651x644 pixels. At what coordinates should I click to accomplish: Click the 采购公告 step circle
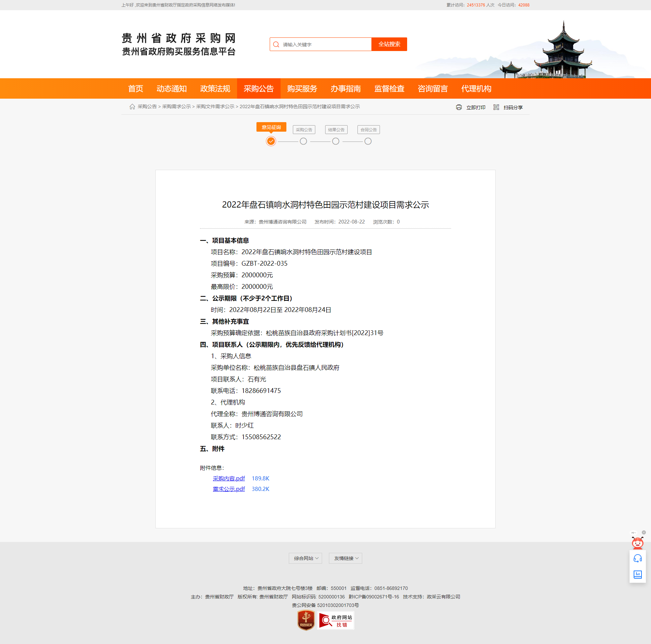[303, 141]
